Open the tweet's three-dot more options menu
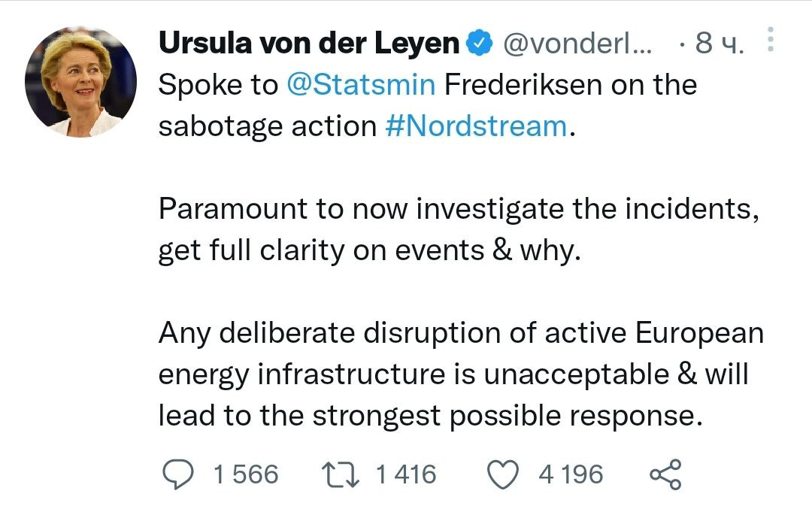 point(769,40)
